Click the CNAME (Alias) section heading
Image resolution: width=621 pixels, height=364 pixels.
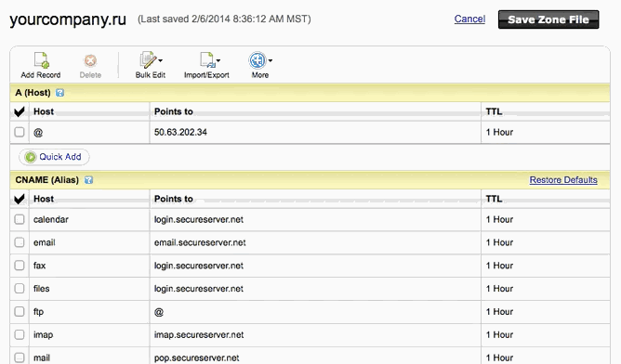pos(46,180)
